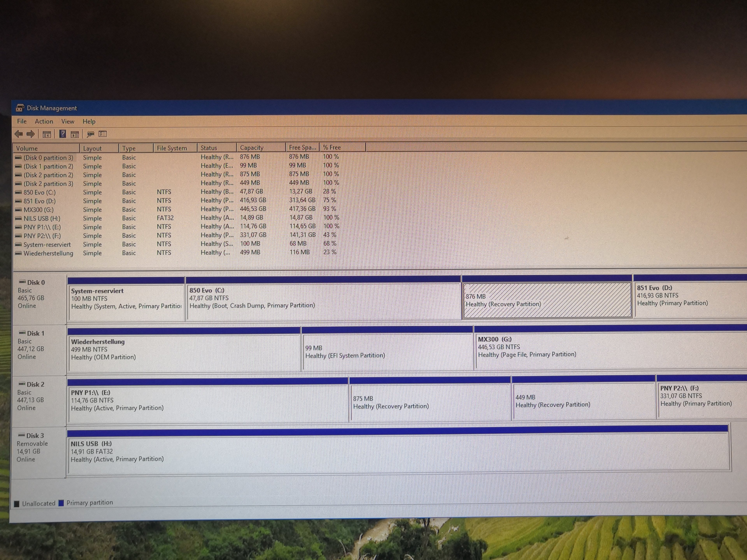Click the Settings checklist toolbar icon

pyautogui.click(x=103, y=134)
